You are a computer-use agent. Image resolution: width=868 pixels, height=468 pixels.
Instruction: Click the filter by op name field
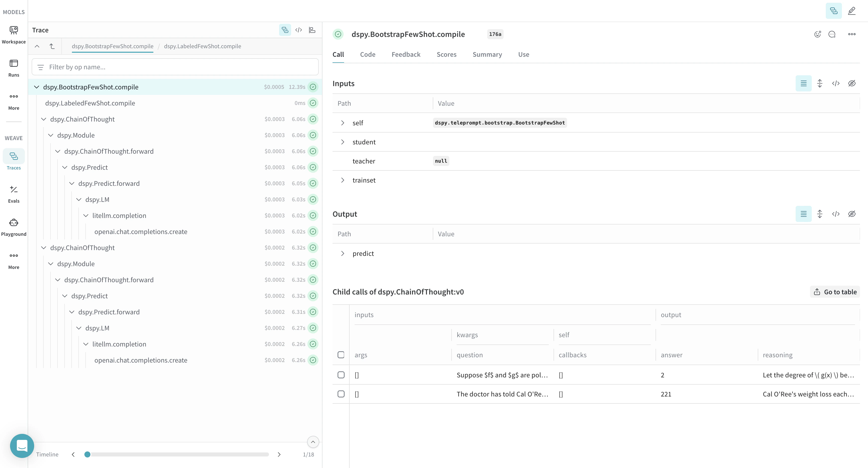click(175, 67)
